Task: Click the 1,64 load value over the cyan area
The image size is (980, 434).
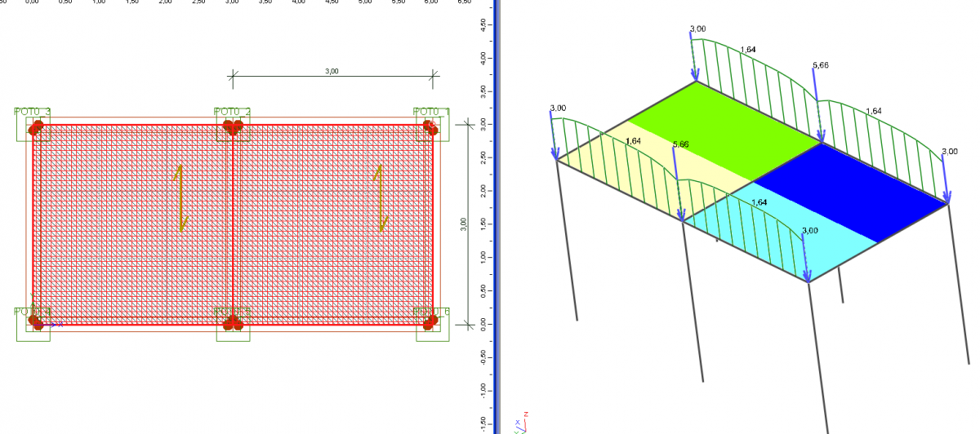Action: 759,202
